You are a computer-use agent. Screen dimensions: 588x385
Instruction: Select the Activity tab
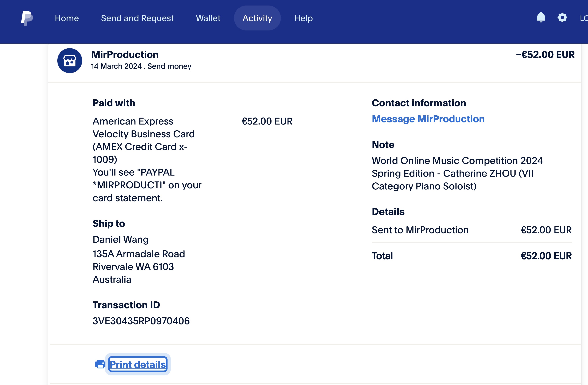click(257, 18)
